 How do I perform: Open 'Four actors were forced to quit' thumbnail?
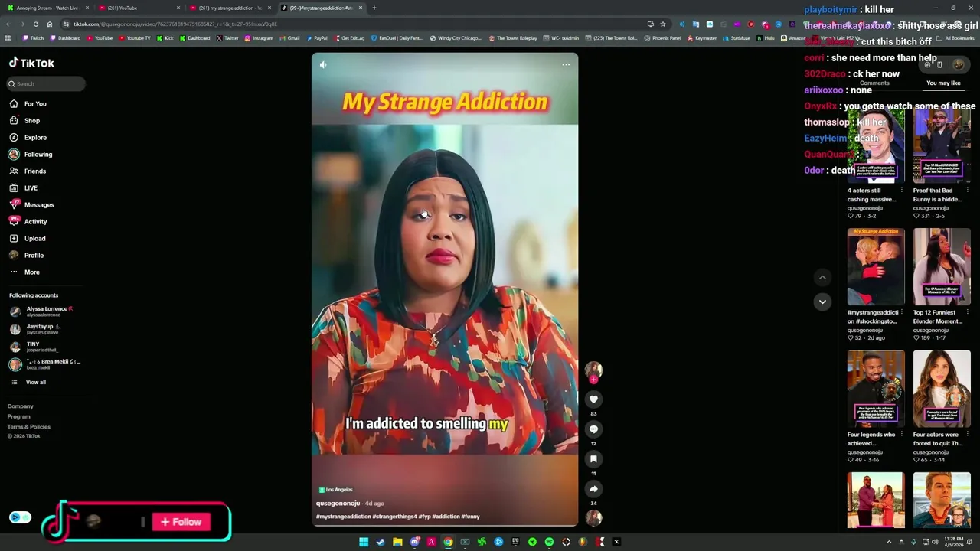tap(942, 389)
